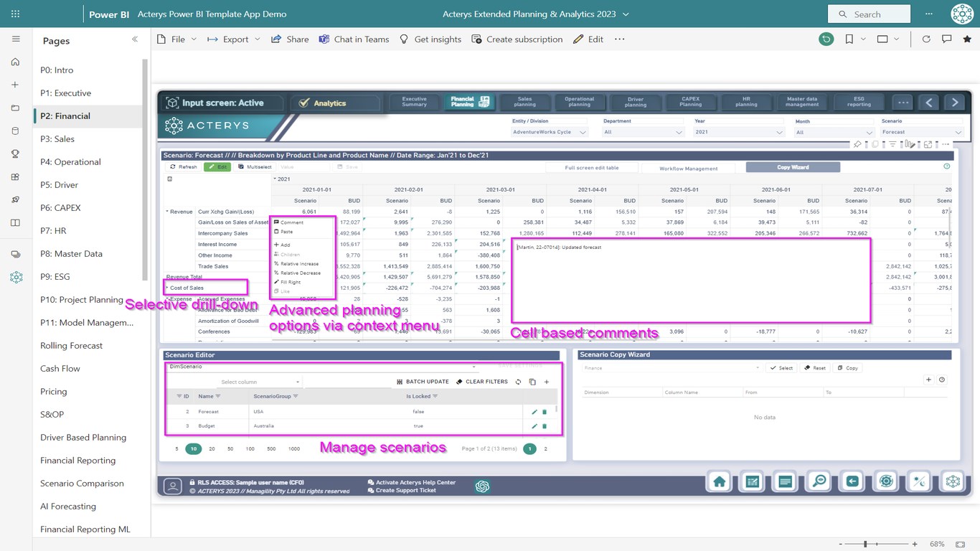Screen dimensions: 980x551
Task: Open the Power BI app launcher grid
Action: (x=15, y=14)
